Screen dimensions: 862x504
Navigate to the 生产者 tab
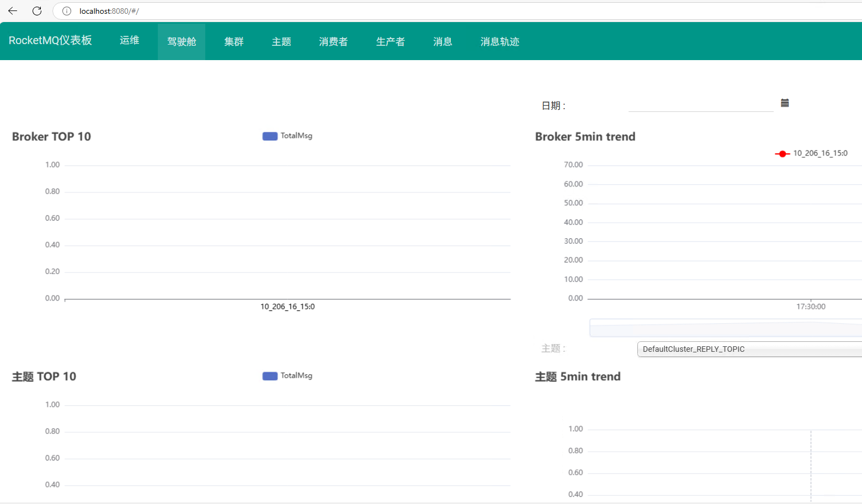coord(391,42)
